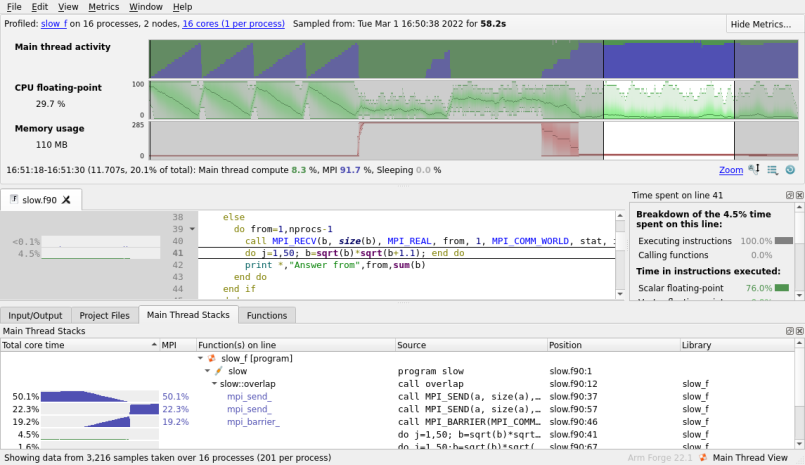Click 'Main Thread View' in status bar
805x465 pixels.
(x=750, y=457)
